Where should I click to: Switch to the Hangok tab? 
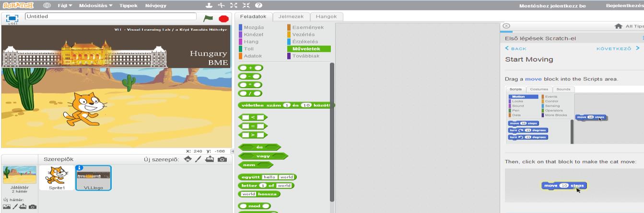pos(326,16)
